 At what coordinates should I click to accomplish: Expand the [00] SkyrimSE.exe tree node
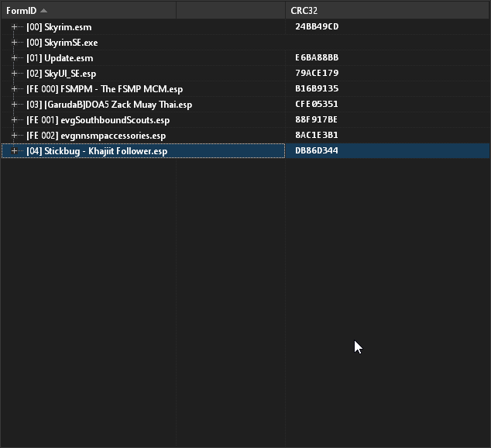tap(14, 43)
